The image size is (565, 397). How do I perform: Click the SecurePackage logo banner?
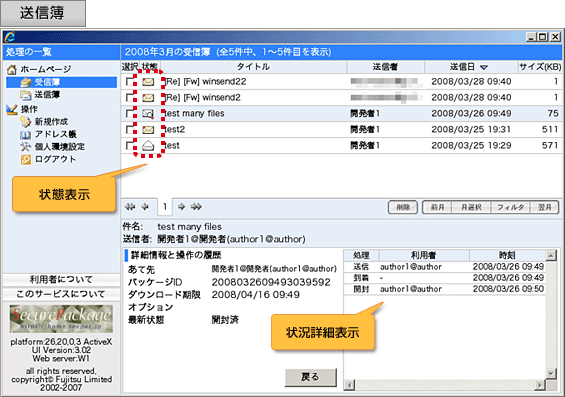pos(61,319)
